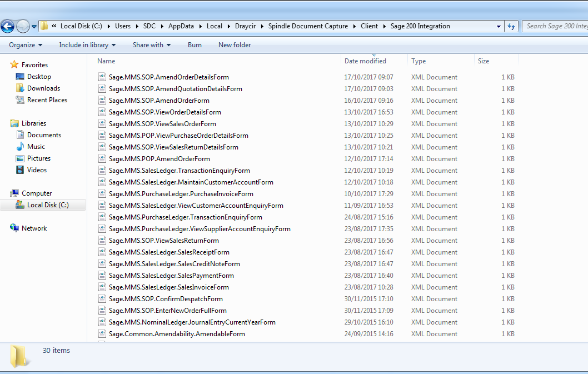
Task: Click the Back navigation arrow button
Action: (7, 26)
